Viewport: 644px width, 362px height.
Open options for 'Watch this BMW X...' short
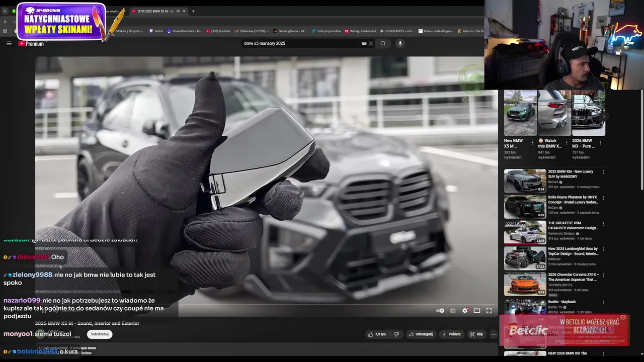(567, 143)
